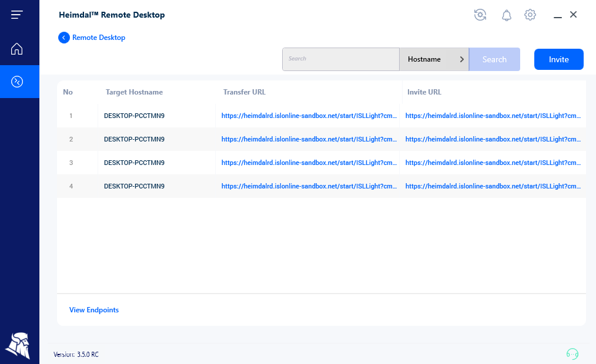
Task: Expand the search criteria chevron
Action: pos(462,59)
